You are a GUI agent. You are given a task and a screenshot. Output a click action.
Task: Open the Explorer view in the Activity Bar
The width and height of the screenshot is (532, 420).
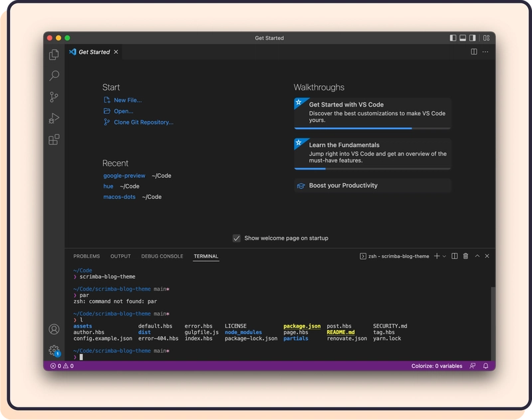[53, 53]
